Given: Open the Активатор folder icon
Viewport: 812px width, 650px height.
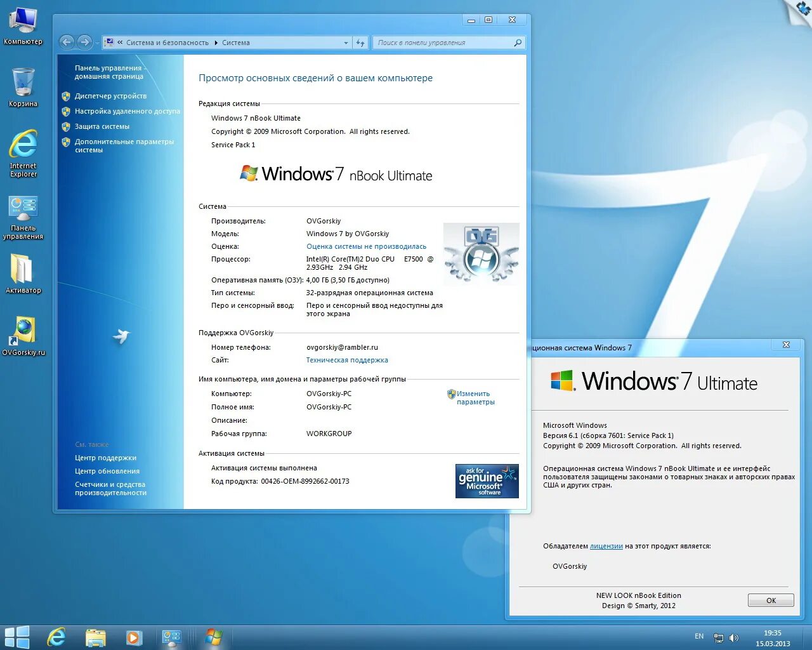Looking at the screenshot, I should click(23, 274).
